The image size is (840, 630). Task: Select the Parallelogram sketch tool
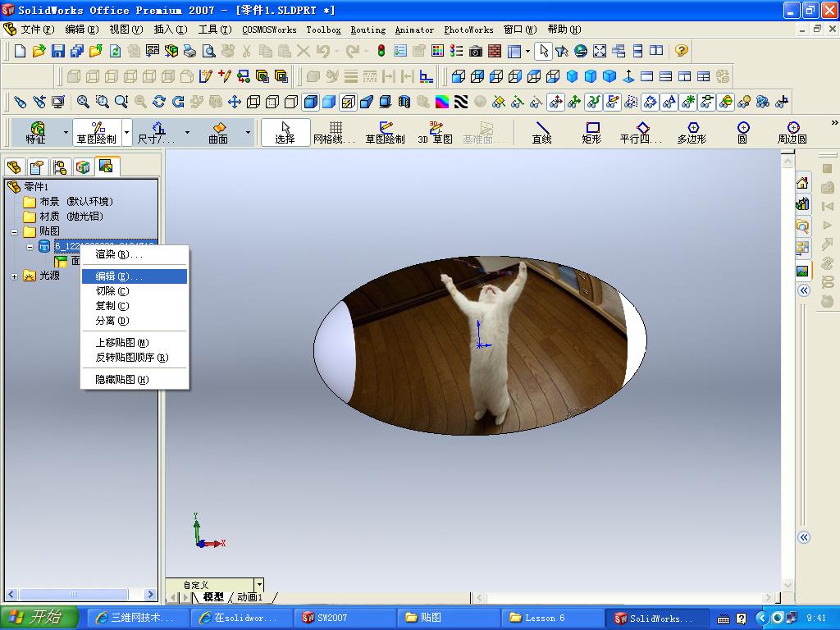click(641, 132)
